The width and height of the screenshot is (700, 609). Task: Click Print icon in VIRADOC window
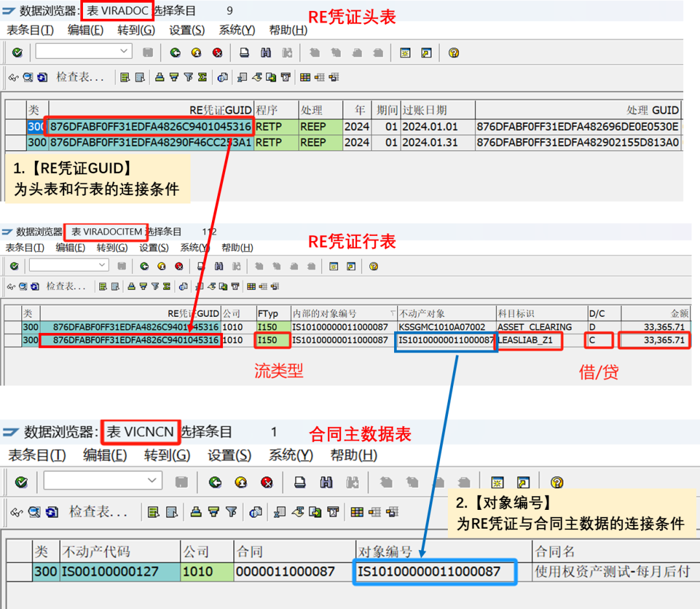point(244,52)
